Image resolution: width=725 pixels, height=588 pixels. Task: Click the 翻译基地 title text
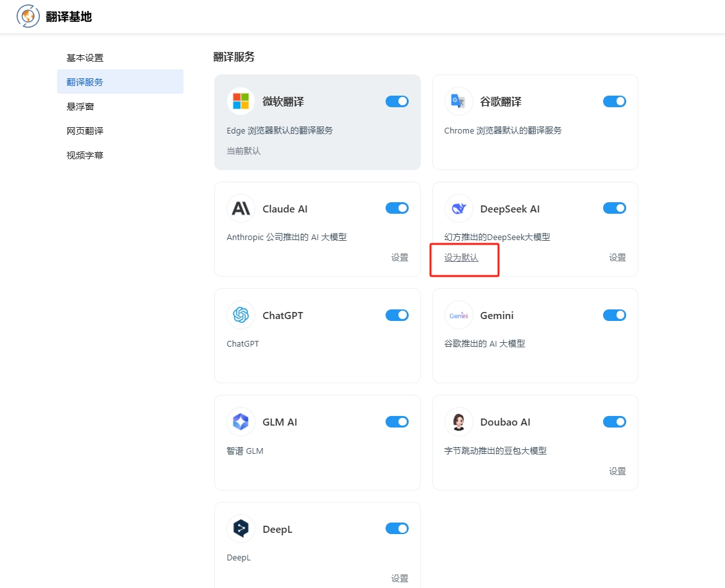coord(69,17)
